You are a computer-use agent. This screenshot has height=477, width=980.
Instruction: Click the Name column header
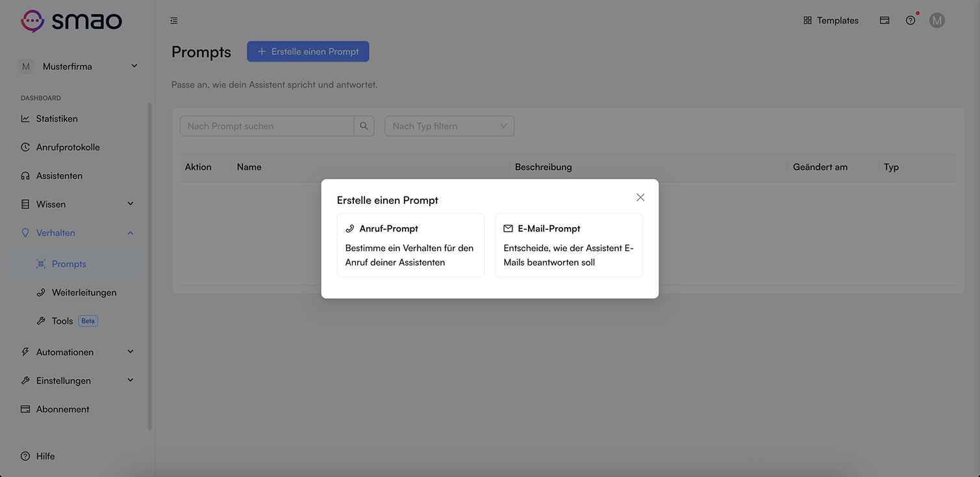click(249, 167)
